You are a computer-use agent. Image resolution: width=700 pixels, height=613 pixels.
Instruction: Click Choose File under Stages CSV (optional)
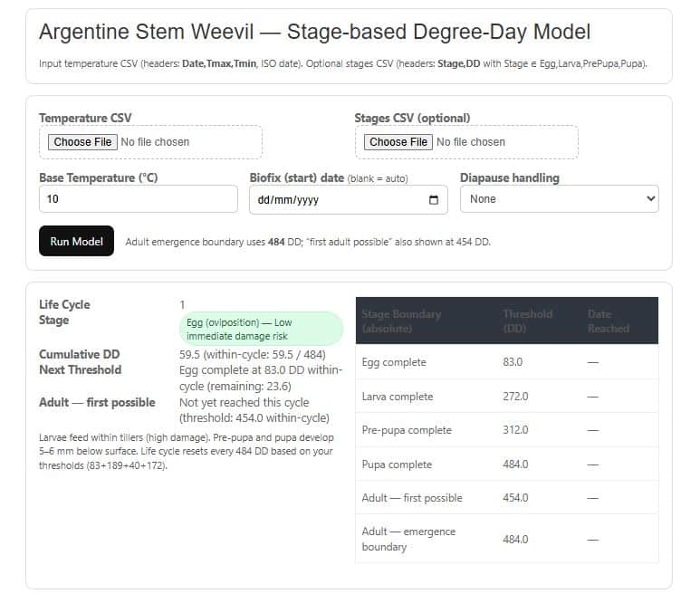pyautogui.click(x=398, y=142)
